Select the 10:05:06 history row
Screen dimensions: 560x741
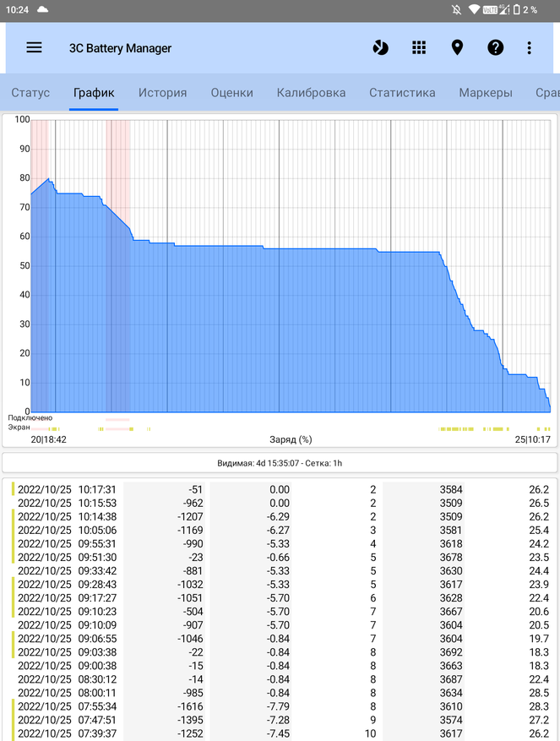pos(280,531)
